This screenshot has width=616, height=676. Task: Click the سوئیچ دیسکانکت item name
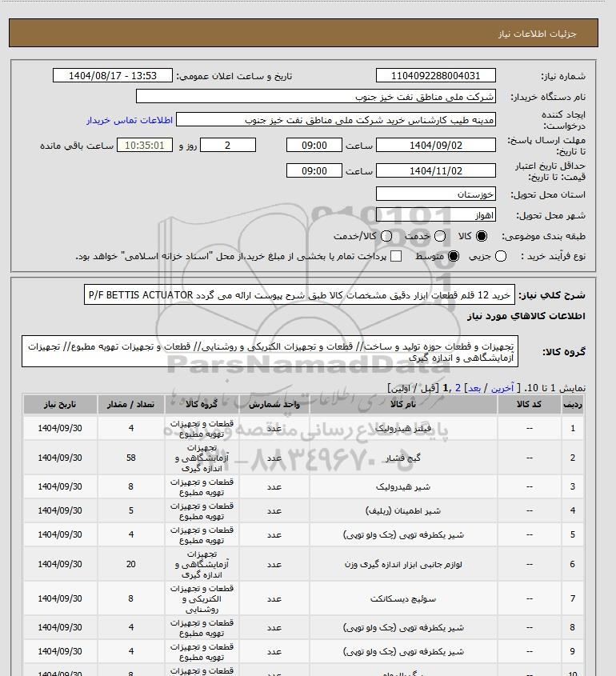pyautogui.click(x=403, y=599)
